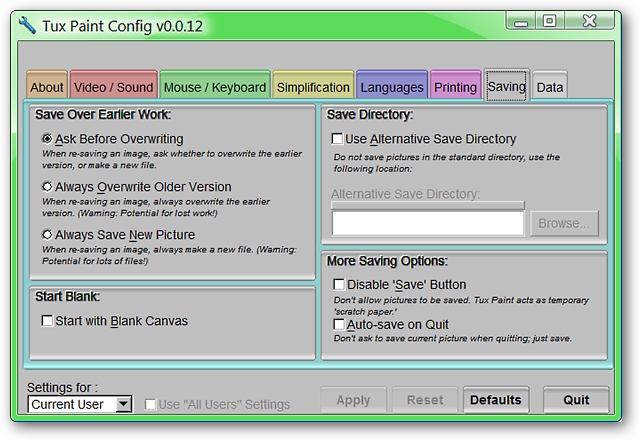Click the 'Tux Paint Config v0.0.12' title text
The image size is (640, 440).
coord(122,27)
